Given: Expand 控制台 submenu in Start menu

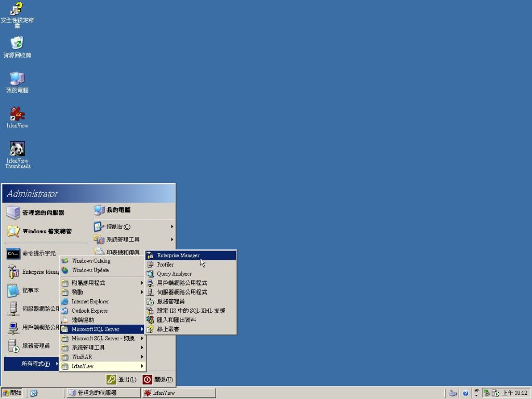Looking at the screenshot, I should point(118,227).
